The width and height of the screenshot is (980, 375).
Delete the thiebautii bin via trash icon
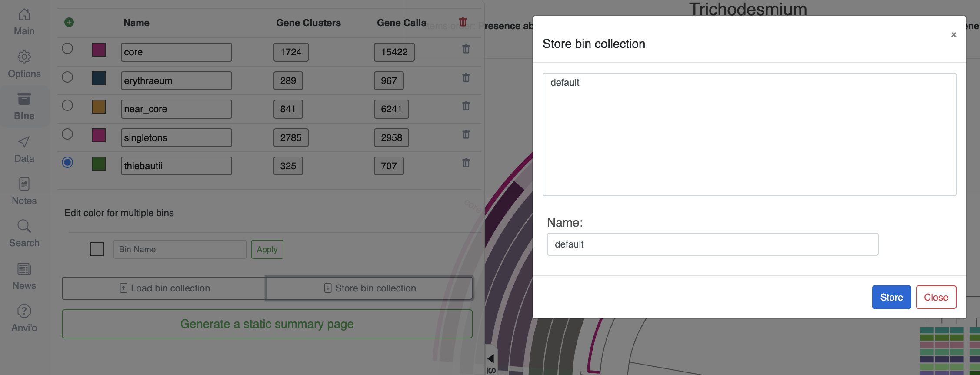pyautogui.click(x=466, y=163)
